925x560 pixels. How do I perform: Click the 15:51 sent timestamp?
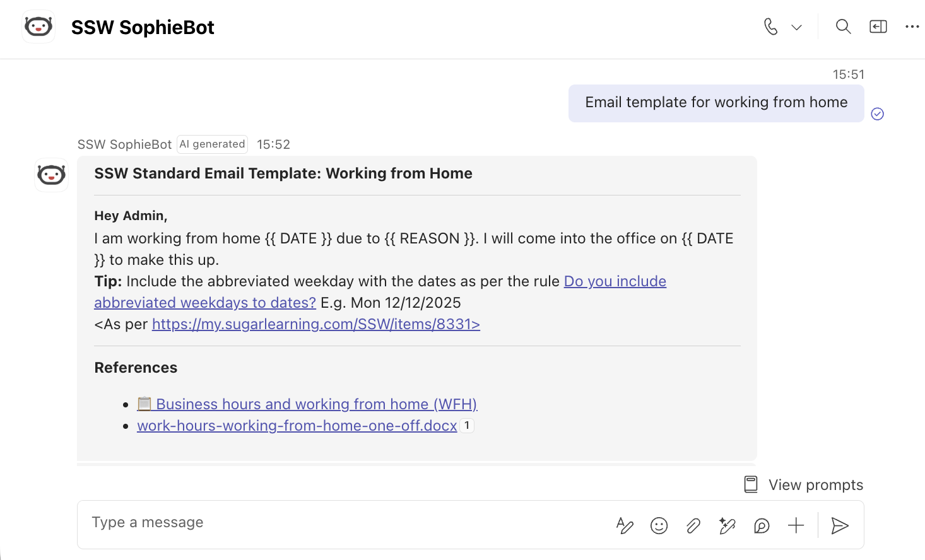[848, 74]
